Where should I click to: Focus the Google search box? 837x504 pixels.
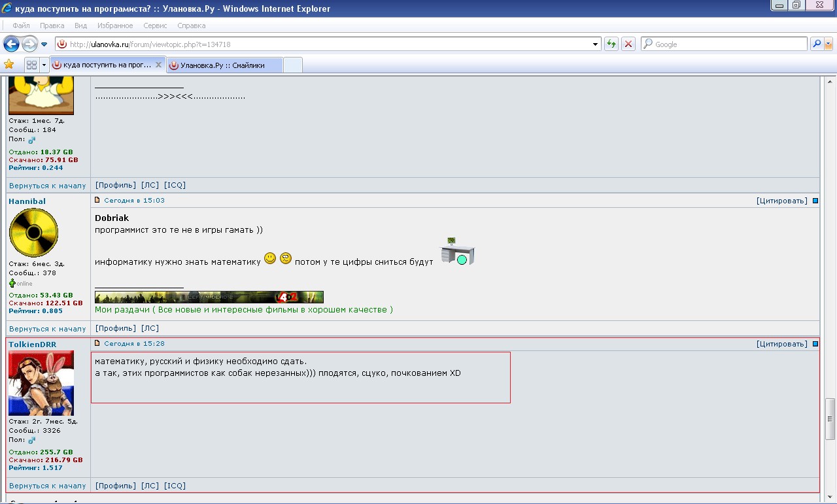tap(724, 44)
